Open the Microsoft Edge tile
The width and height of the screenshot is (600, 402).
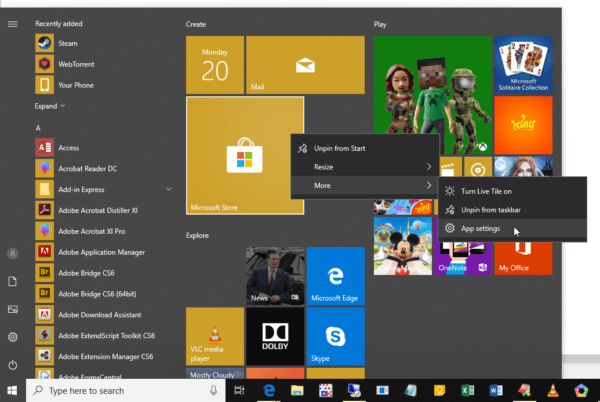click(336, 276)
